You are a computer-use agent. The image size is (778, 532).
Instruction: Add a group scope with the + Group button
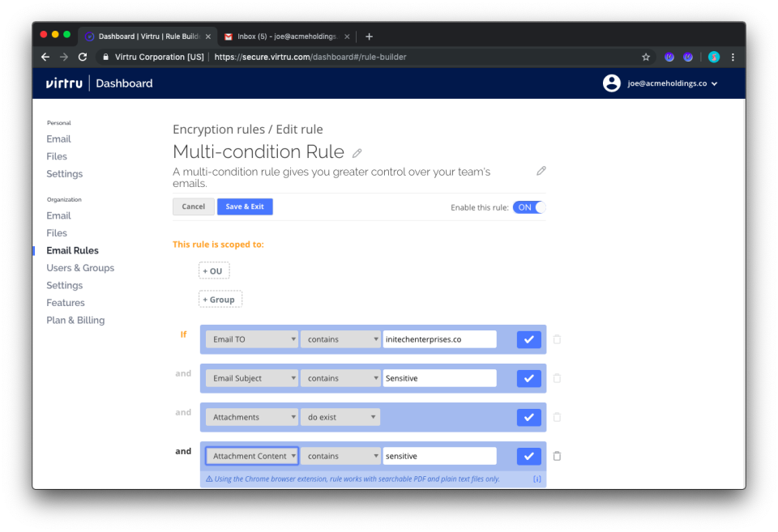[220, 299]
